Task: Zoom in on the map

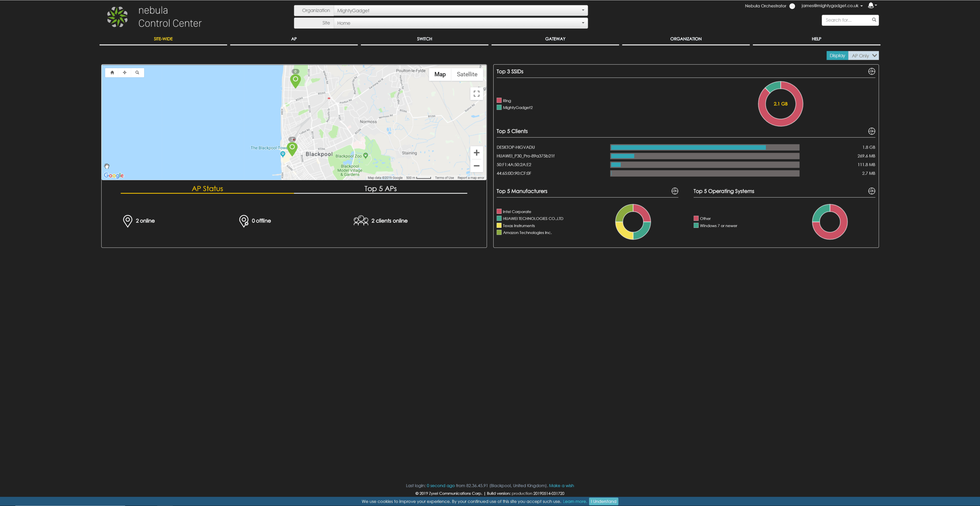Action: 476,153
